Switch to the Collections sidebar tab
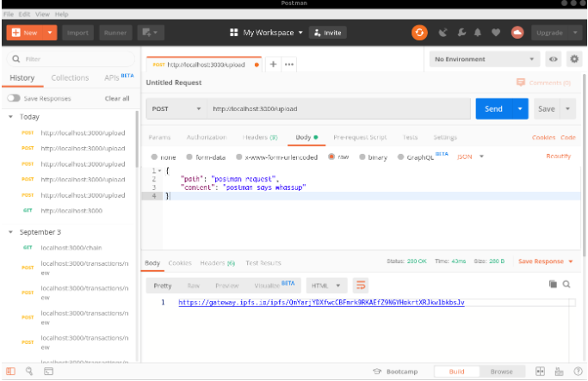Image resolution: width=588 pixels, height=381 pixels. pos(70,78)
